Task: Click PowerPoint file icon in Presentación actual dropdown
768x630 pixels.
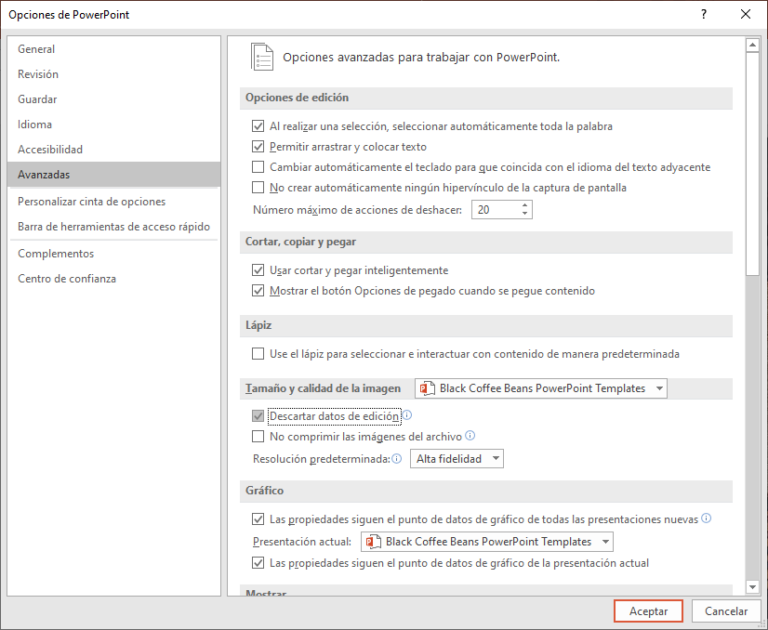Action: click(x=372, y=542)
